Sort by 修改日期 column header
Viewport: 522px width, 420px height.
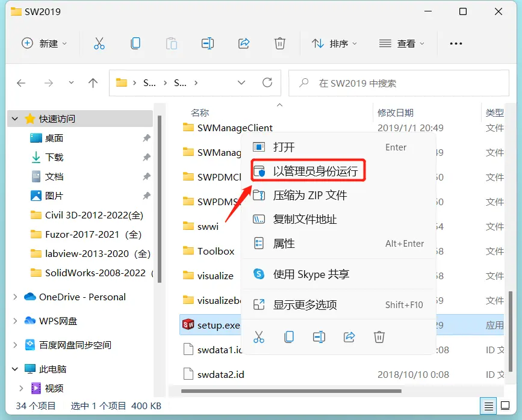pos(396,113)
